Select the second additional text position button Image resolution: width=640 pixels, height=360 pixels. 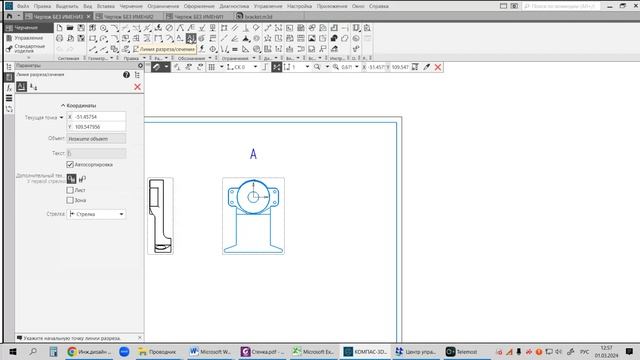click(x=82, y=179)
